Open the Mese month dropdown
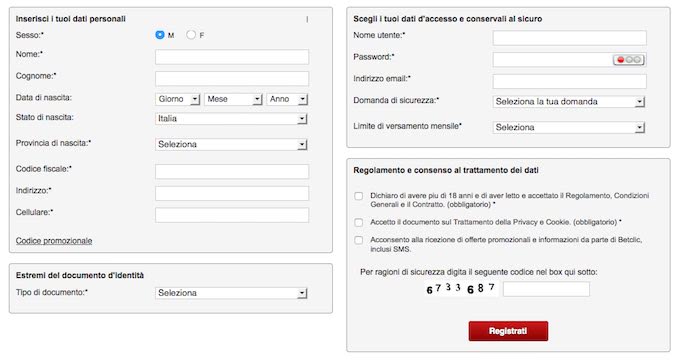The image size is (680, 361). point(233,99)
